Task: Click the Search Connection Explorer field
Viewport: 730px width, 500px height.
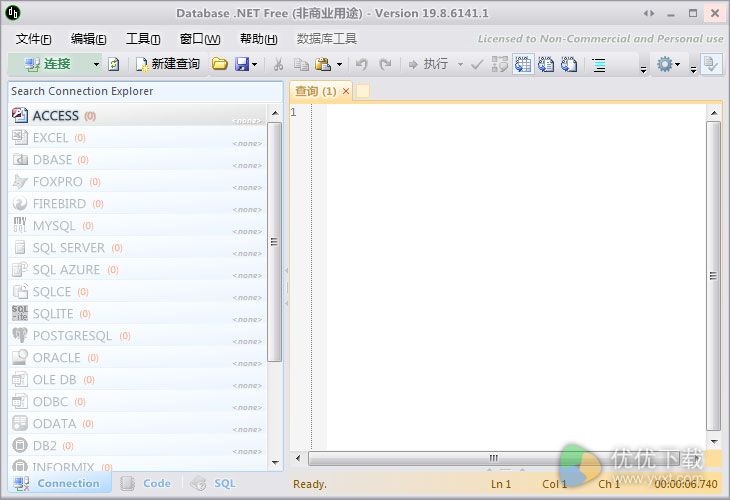Action: pyautogui.click(x=145, y=91)
